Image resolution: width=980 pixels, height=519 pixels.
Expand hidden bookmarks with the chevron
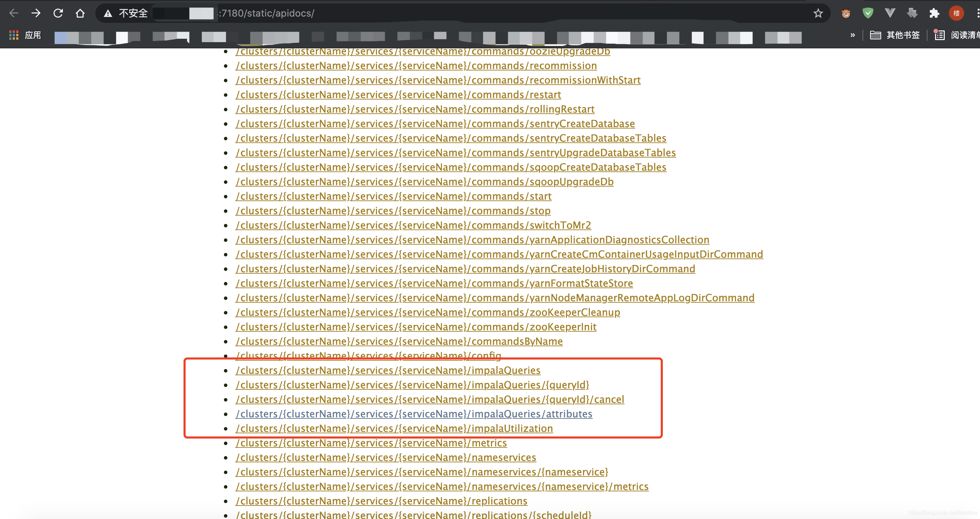tap(852, 35)
